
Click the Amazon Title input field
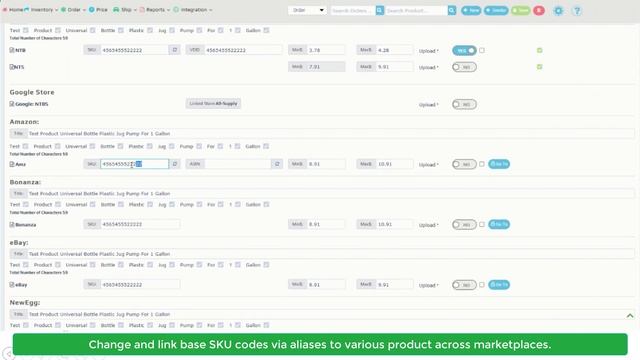click(331, 133)
